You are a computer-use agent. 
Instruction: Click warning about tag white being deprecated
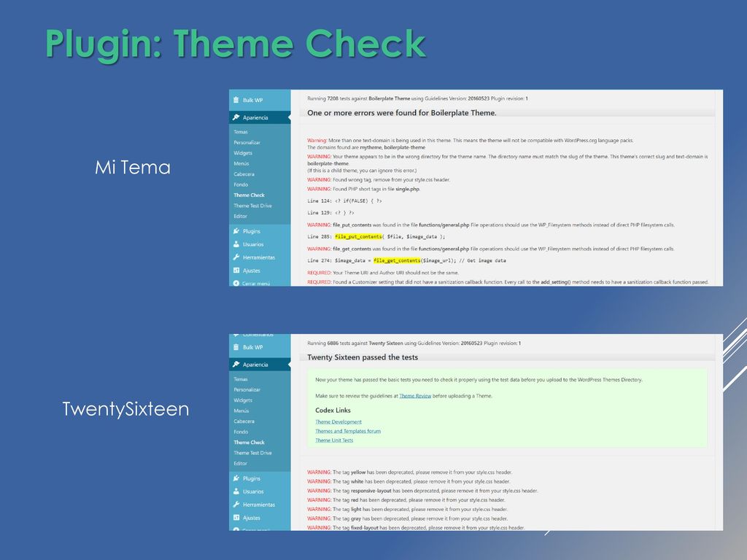pos(409,481)
